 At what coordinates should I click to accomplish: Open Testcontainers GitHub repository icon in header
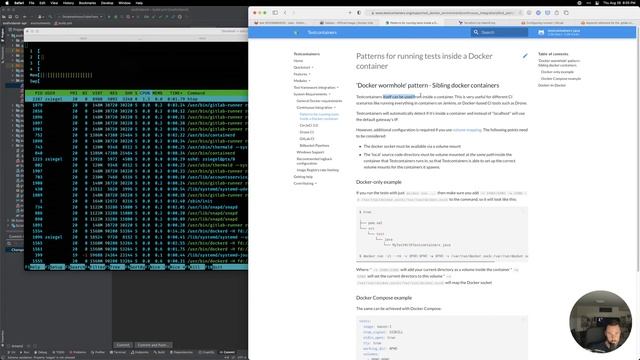coord(541,32)
